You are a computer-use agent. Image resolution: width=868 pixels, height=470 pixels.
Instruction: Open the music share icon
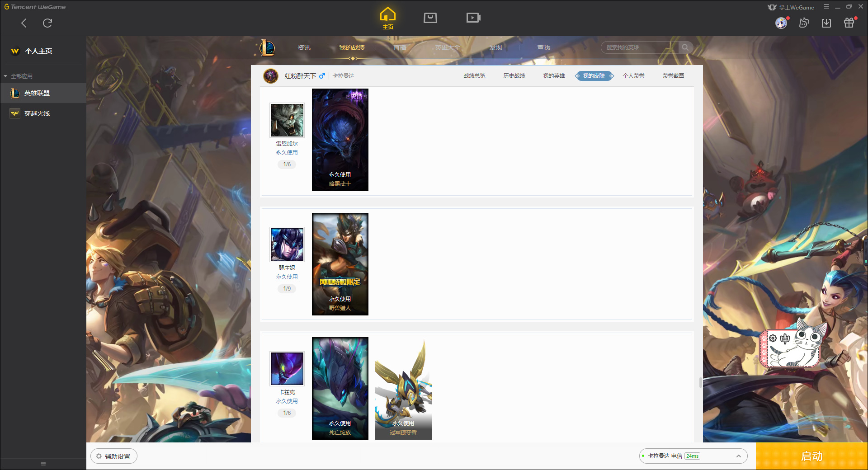point(804,23)
